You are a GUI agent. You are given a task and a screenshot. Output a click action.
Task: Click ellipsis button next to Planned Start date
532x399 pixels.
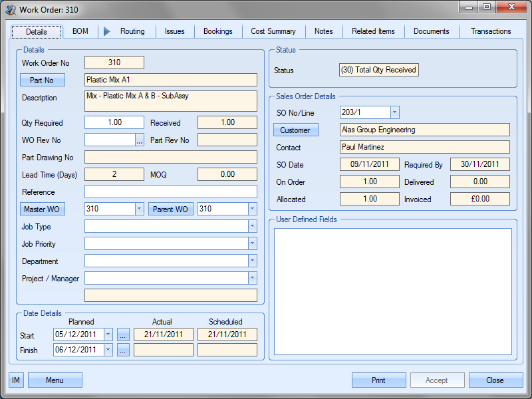click(123, 335)
